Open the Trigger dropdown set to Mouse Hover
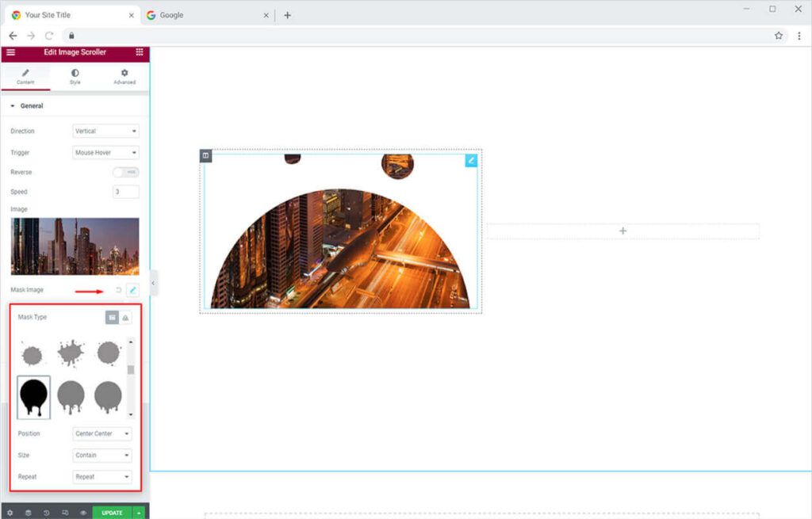 105,153
